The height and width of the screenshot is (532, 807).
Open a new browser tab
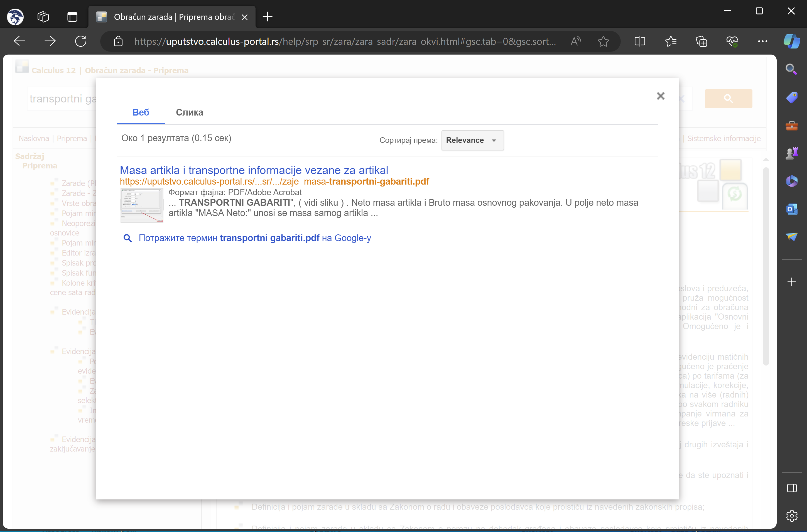pyautogui.click(x=268, y=17)
